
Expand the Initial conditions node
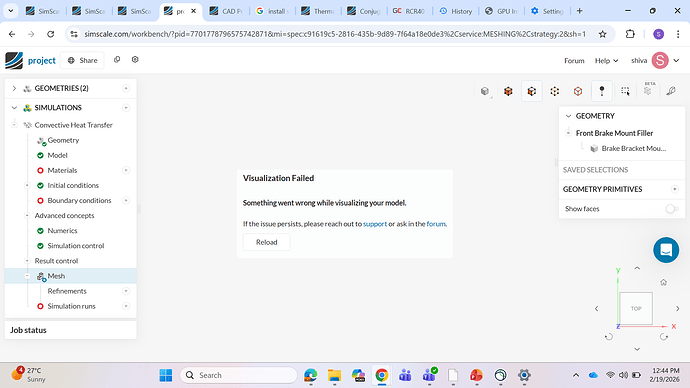click(27, 185)
